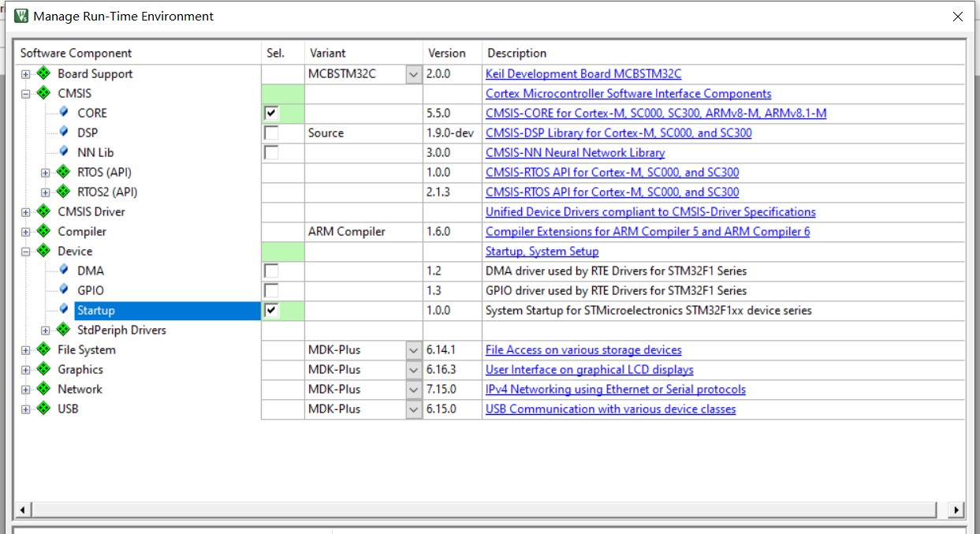Click the StdPeriph Drivers green diamond icon

point(63,330)
